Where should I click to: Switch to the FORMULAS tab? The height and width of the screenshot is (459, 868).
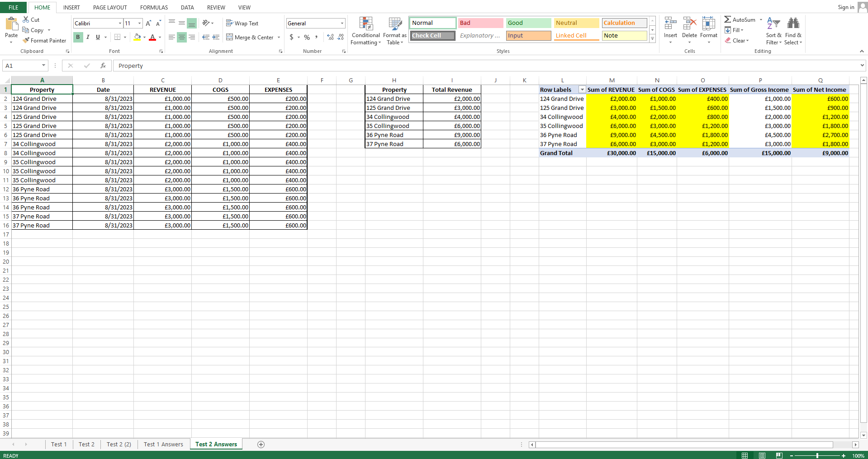(154, 7)
